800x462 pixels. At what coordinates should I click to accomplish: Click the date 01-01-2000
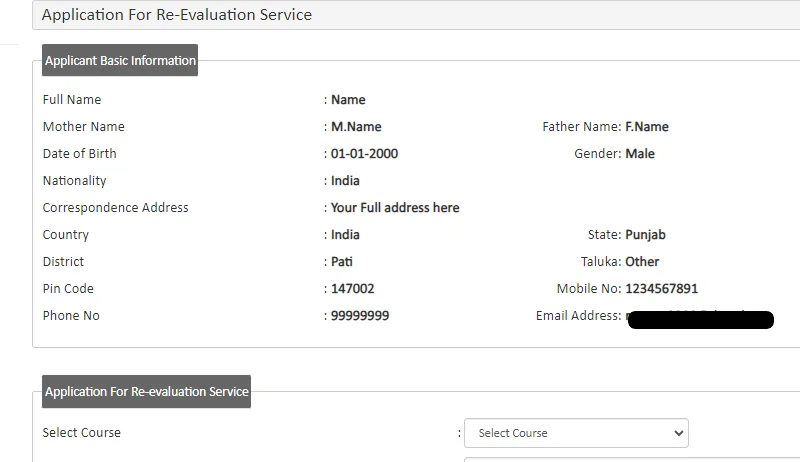364,153
